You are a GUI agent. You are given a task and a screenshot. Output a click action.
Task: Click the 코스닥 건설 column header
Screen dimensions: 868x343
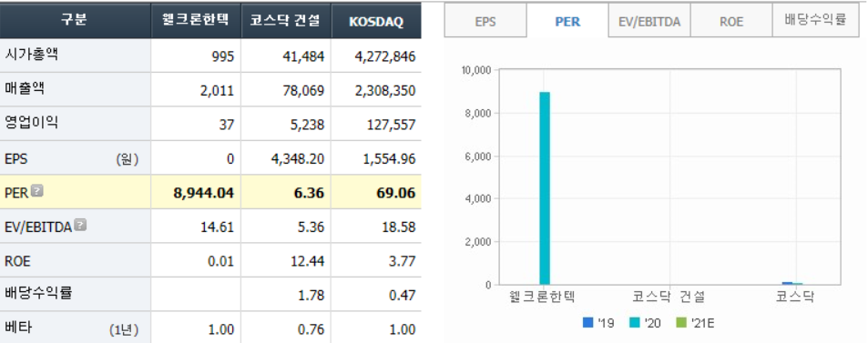pyautogui.click(x=286, y=21)
